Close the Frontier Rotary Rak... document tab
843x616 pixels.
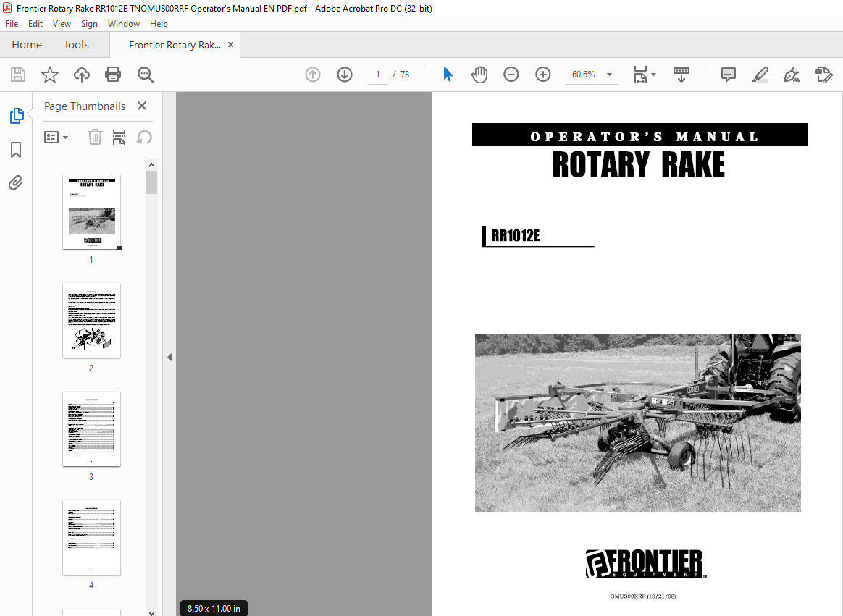(x=230, y=45)
